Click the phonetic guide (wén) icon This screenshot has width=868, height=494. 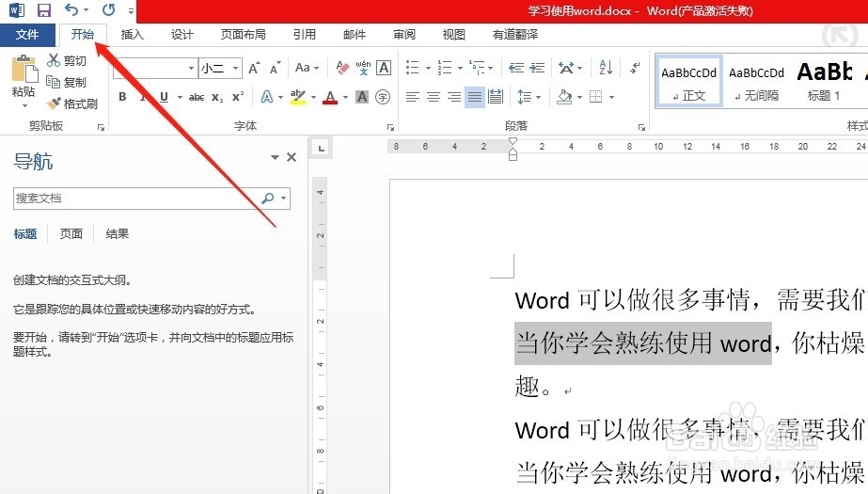[363, 68]
